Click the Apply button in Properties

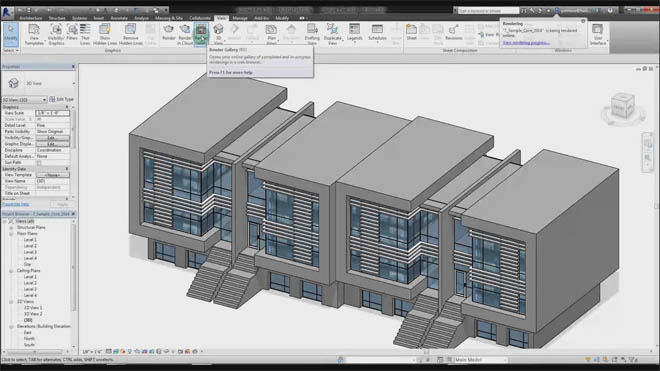(62, 204)
